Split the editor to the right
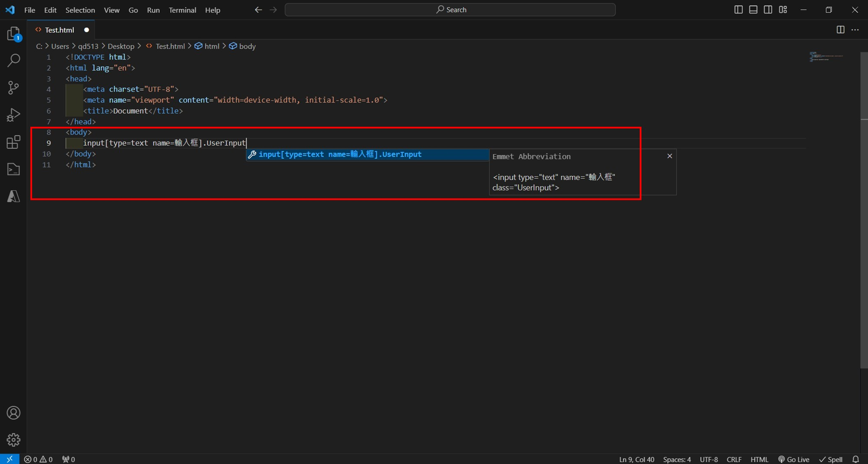The image size is (868, 464). point(840,30)
